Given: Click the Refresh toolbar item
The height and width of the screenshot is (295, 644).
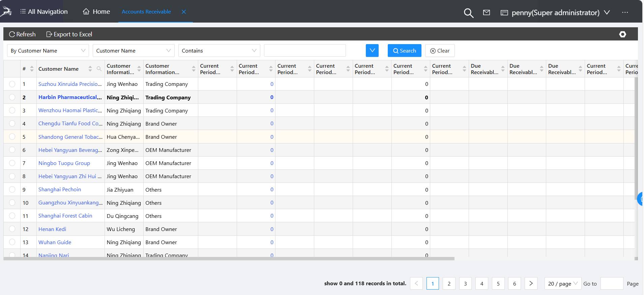Looking at the screenshot, I should point(22,34).
